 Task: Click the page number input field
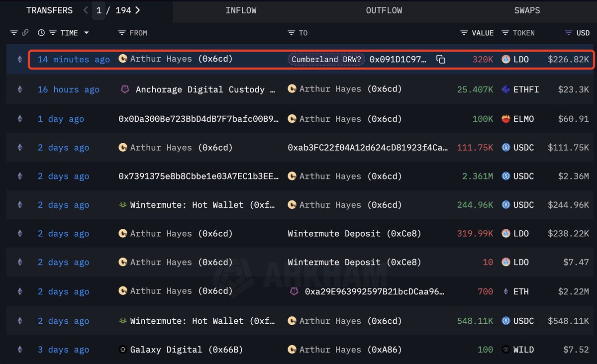[99, 10]
